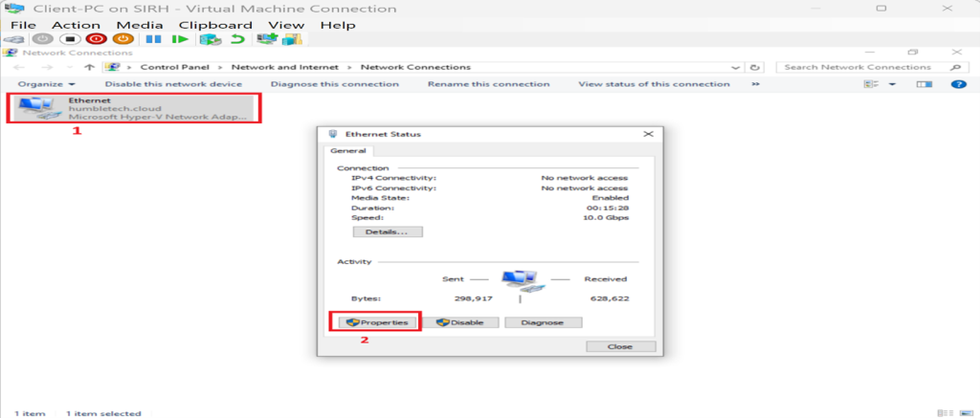Click the Ctrl+Alt+Del toolbar icon
The image size is (980, 418).
point(14,39)
